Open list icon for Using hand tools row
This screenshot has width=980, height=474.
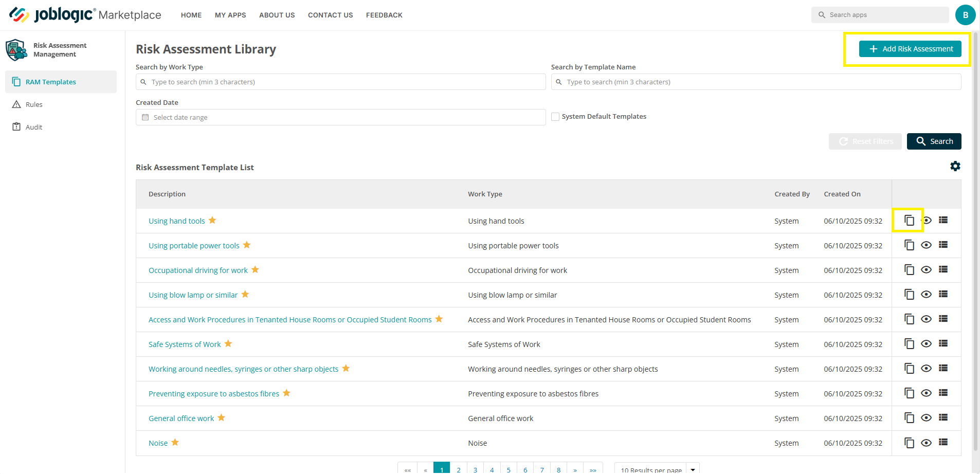943,220
